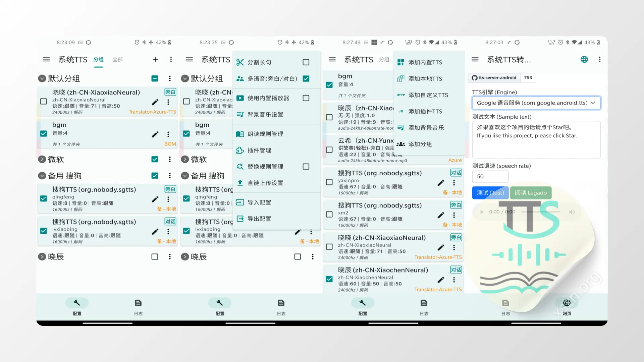Open 背景音乐设置 entry

277,115
